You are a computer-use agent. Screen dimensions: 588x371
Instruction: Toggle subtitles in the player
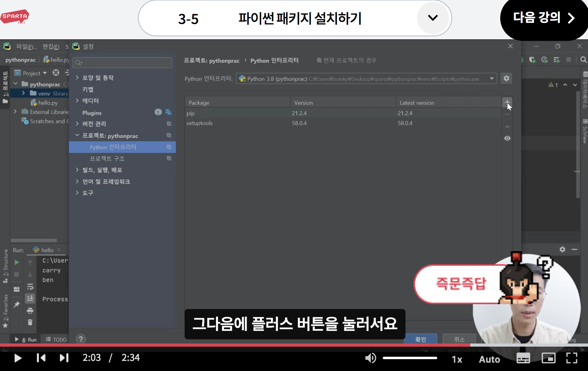[523, 358]
